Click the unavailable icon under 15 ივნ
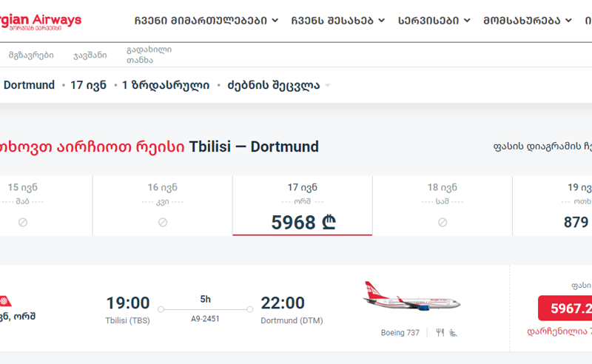 click(x=23, y=223)
